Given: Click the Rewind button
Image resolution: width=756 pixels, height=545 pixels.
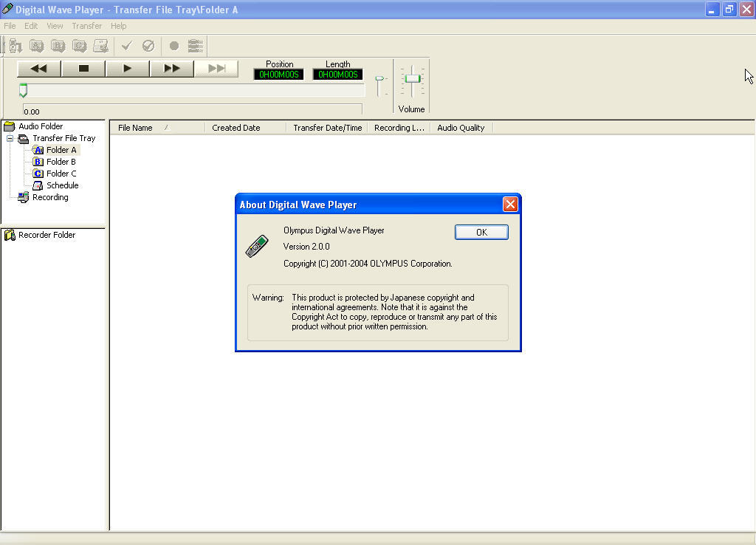Looking at the screenshot, I should point(38,69).
